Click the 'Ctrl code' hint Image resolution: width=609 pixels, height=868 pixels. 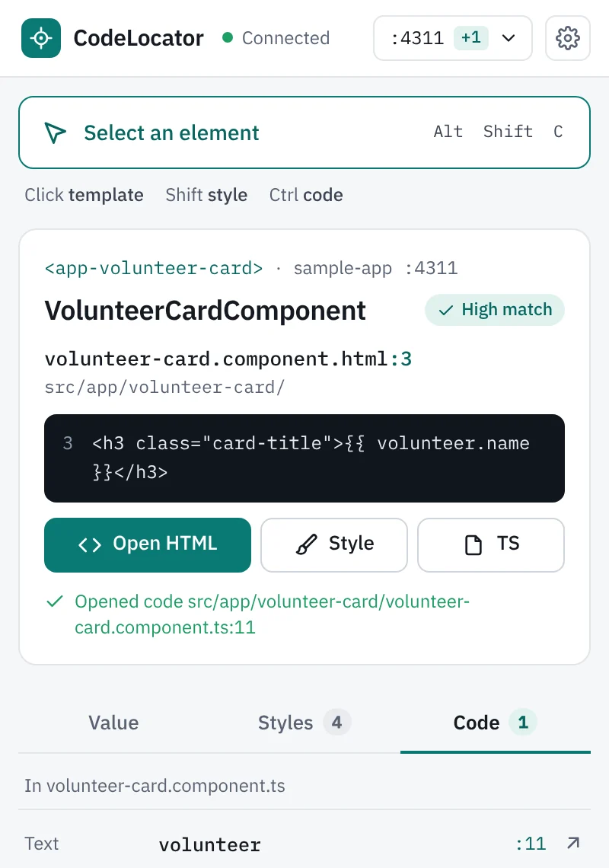pos(306,195)
